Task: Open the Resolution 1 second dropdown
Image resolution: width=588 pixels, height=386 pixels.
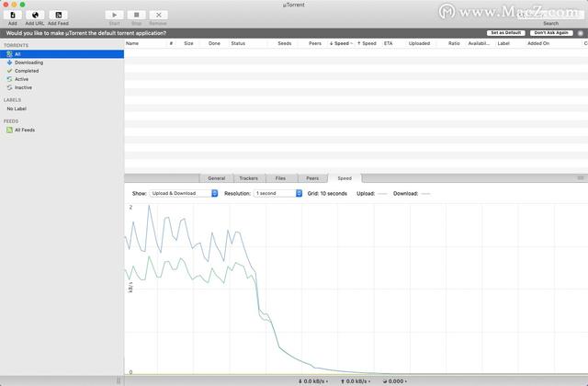Action: click(277, 193)
